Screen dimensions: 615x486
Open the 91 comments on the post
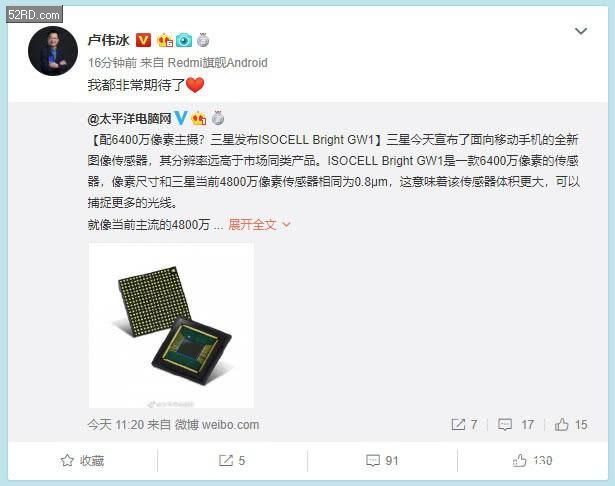382,461
